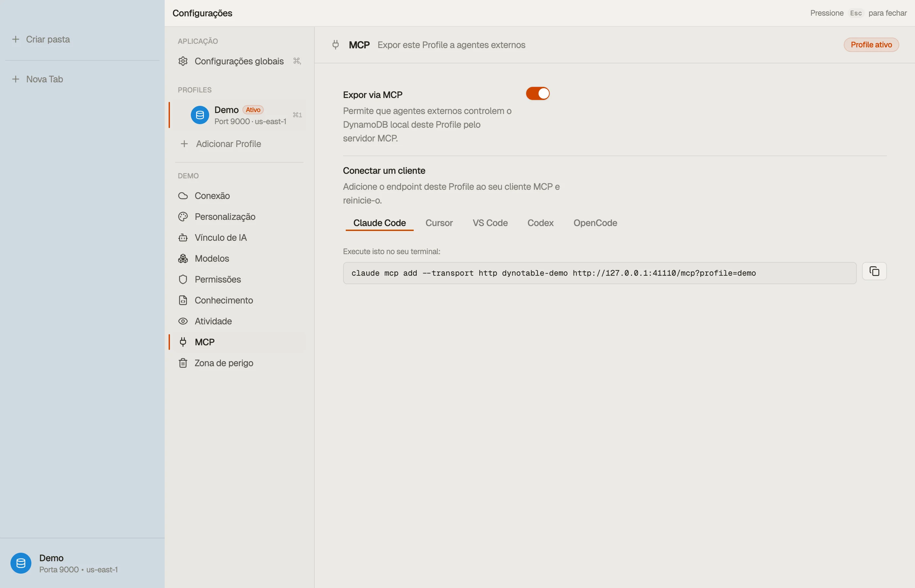Image resolution: width=915 pixels, height=588 pixels.
Task: Click the plus icon beside Criar pasta
Action: (16, 39)
